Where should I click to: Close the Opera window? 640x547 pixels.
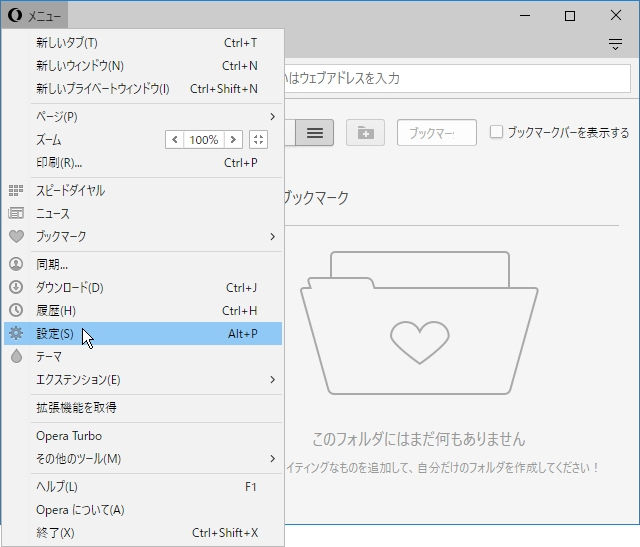coord(616,16)
